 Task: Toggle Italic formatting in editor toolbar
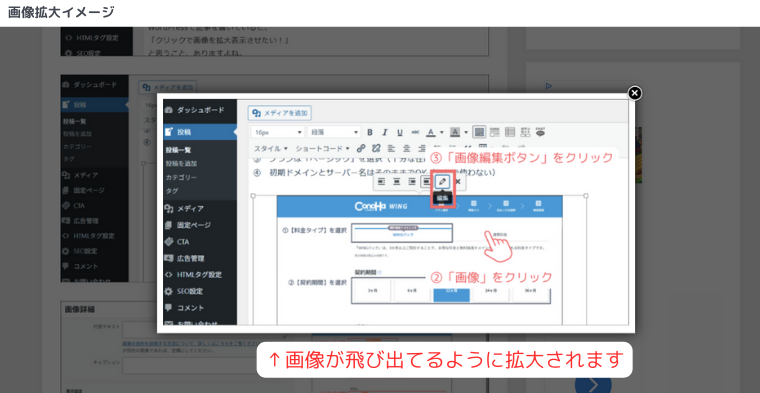point(385,132)
